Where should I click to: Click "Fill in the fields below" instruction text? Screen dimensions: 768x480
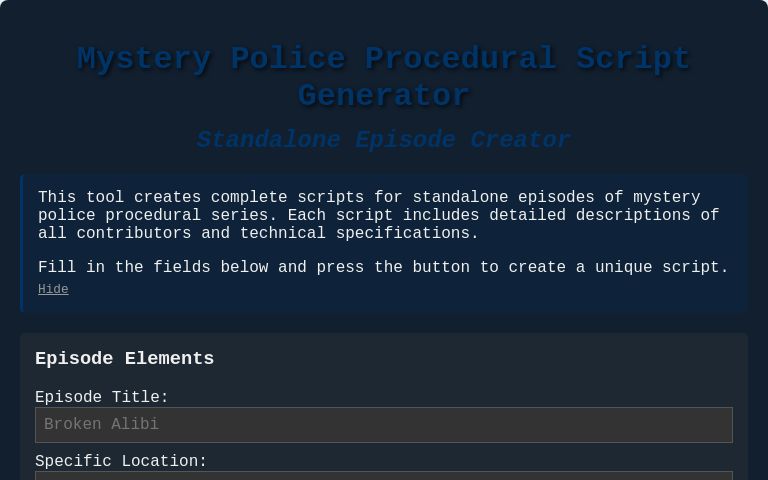(x=153, y=268)
